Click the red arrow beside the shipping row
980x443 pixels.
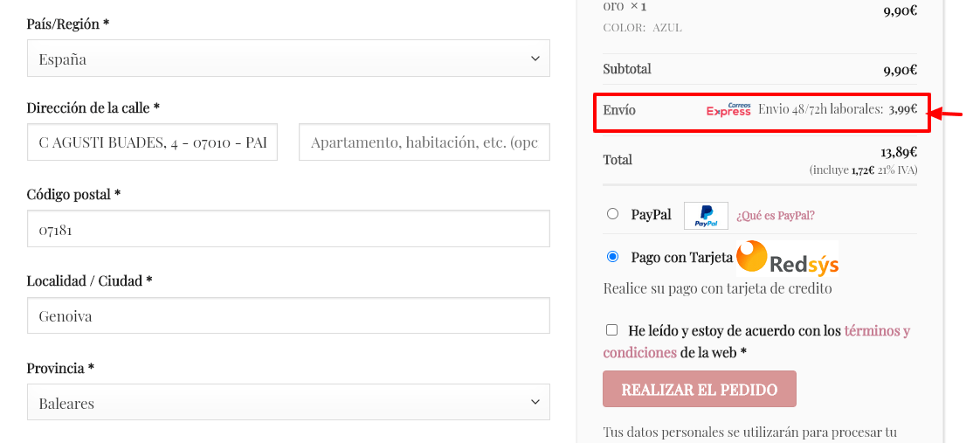(x=949, y=113)
